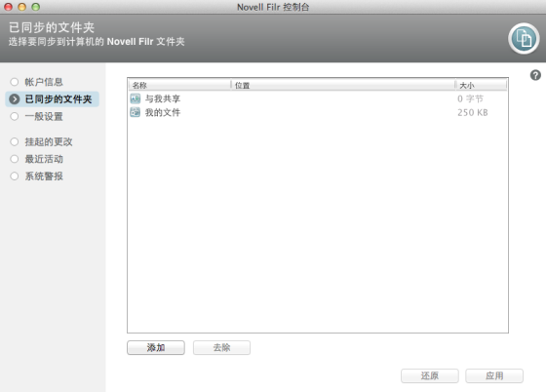
Task: Sort by the 大小 column header
Action: tap(482, 85)
